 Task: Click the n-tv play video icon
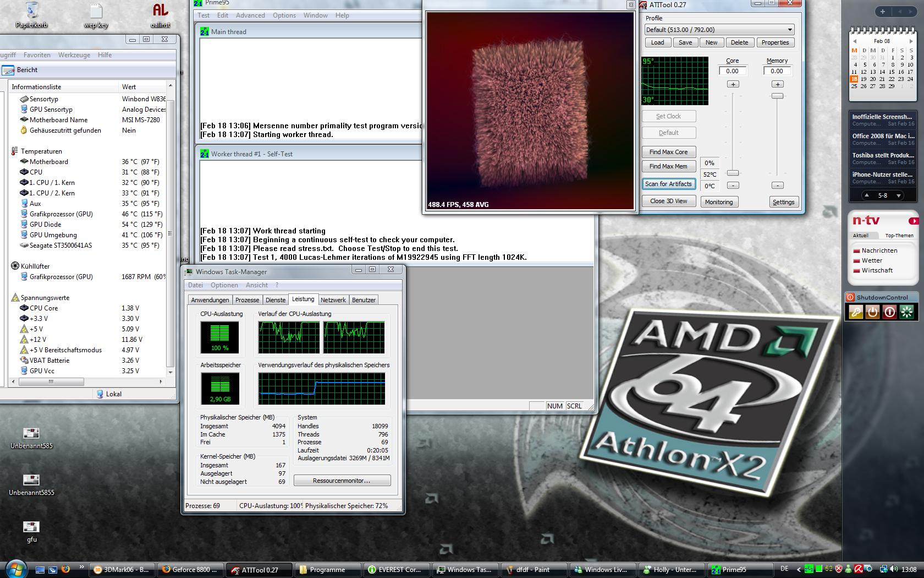(914, 221)
